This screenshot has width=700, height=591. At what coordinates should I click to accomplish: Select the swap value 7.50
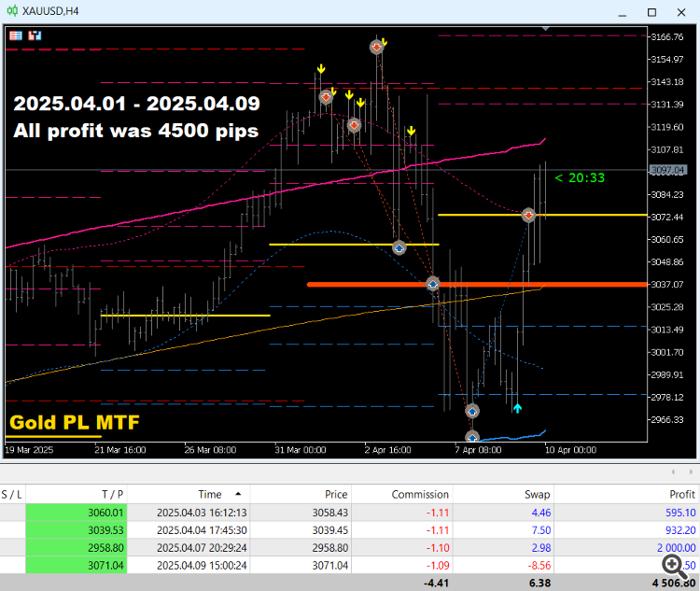(541, 530)
